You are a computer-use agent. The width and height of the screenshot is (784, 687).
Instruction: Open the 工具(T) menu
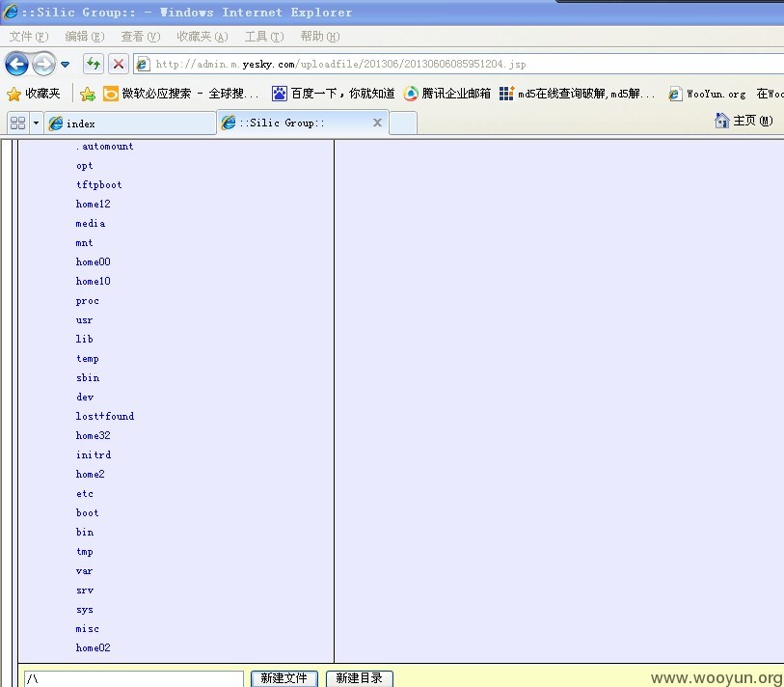click(264, 37)
